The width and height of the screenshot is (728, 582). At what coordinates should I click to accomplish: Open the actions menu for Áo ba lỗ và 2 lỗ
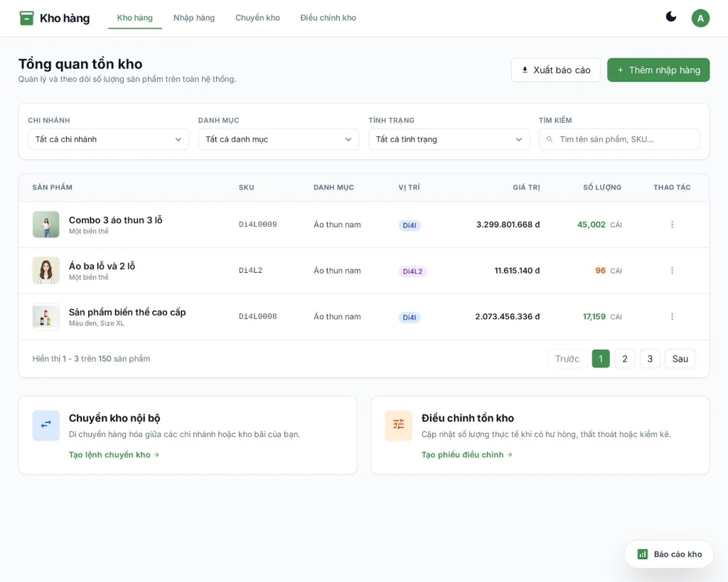672,271
